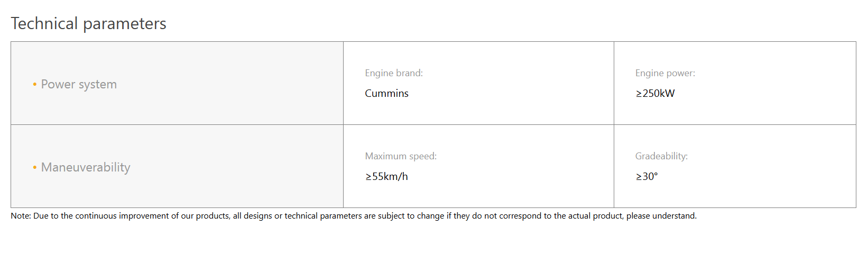Screen dimensions: 868x253
Task: Click the Gradeability table cell
Action: point(735,166)
